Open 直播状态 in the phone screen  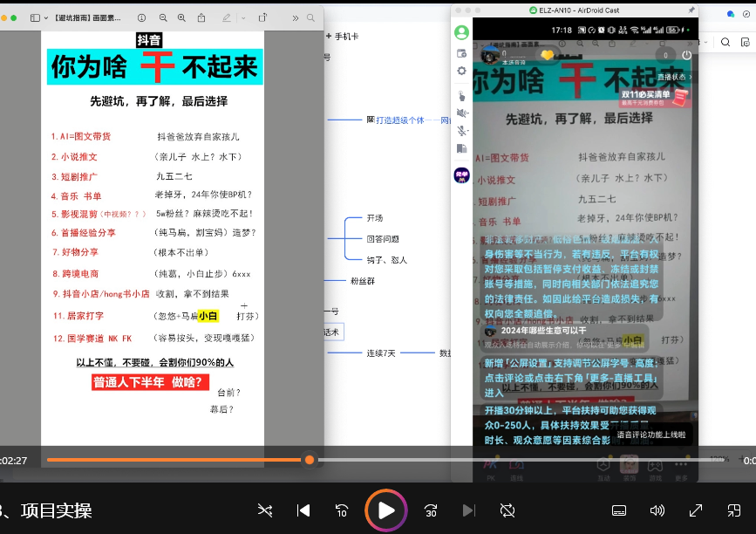pos(675,77)
